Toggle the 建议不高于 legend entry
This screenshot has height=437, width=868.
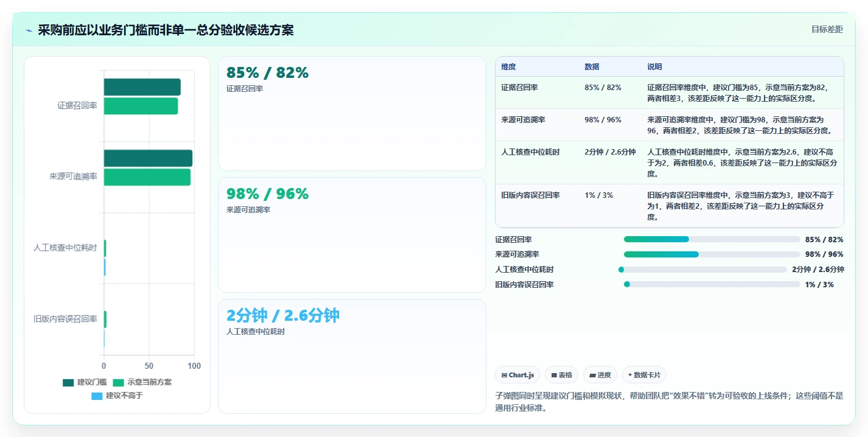(x=117, y=396)
